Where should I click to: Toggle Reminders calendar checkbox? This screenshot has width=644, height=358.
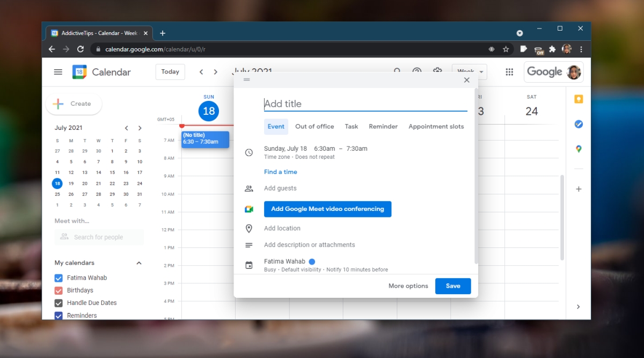tap(58, 316)
